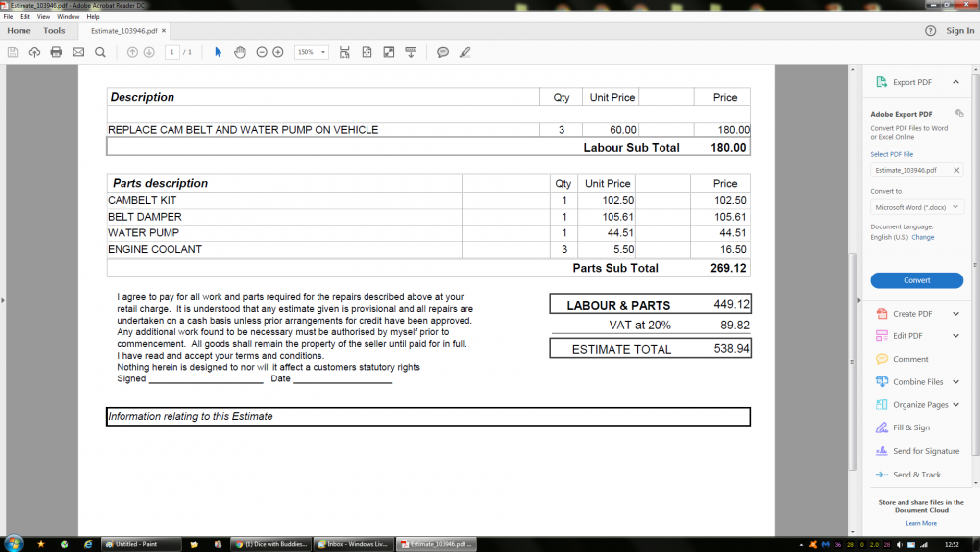This screenshot has width=980, height=552.
Task: Open the Combine Files tool
Action: [x=917, y=382]
